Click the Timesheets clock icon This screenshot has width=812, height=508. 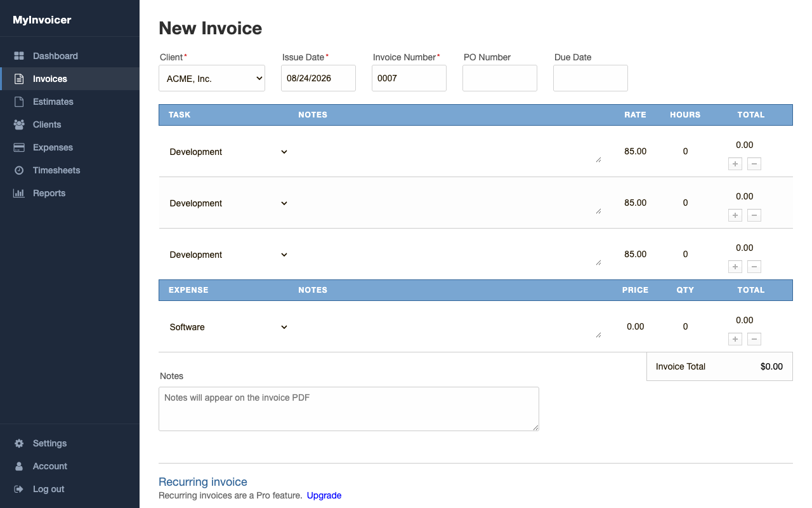tap(19, 170)
